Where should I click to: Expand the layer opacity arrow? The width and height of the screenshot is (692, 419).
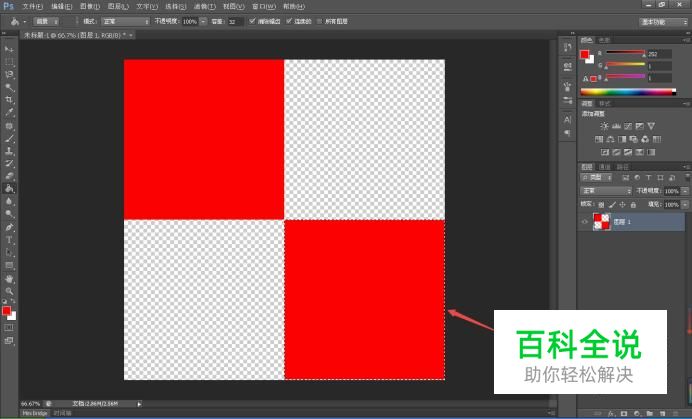point(685,191)
